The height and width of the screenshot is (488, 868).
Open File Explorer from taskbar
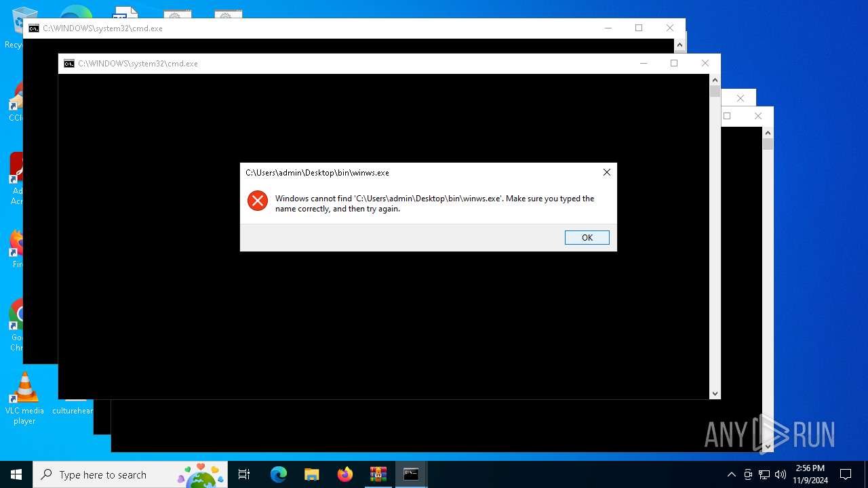click(311, 474)
